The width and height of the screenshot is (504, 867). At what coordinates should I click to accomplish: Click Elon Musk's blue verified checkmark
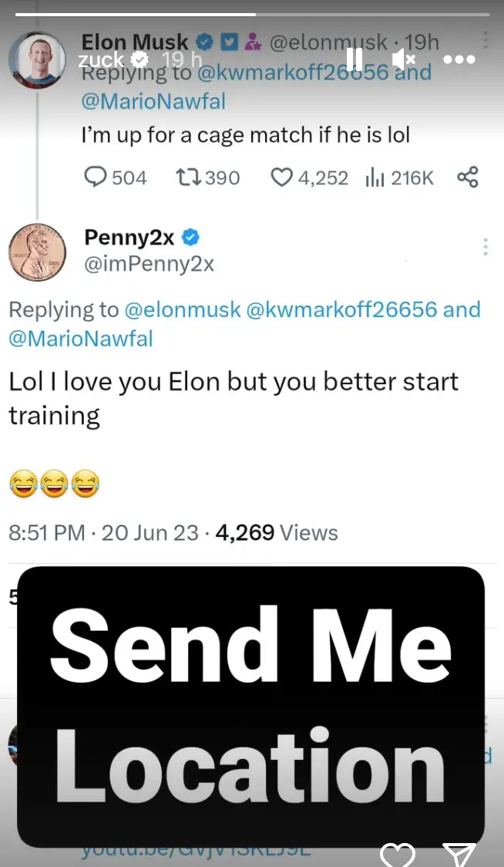point(203,42)
